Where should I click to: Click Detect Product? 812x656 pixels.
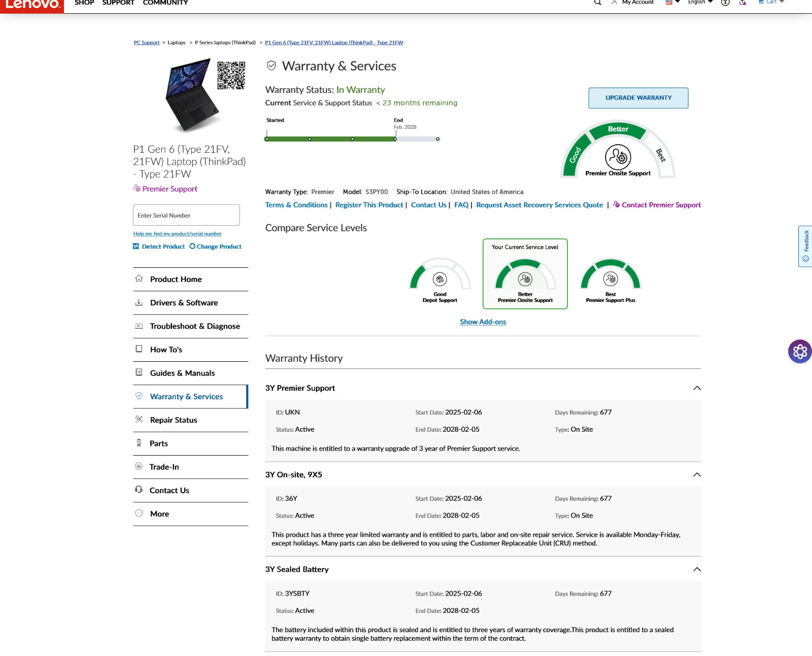[159, 247]
